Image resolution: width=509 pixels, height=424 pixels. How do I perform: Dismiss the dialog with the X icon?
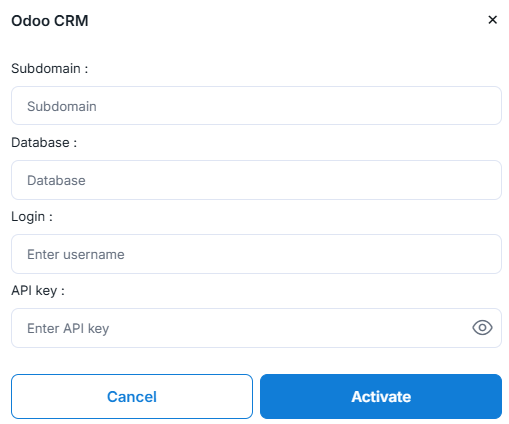[x=492, y=20]
